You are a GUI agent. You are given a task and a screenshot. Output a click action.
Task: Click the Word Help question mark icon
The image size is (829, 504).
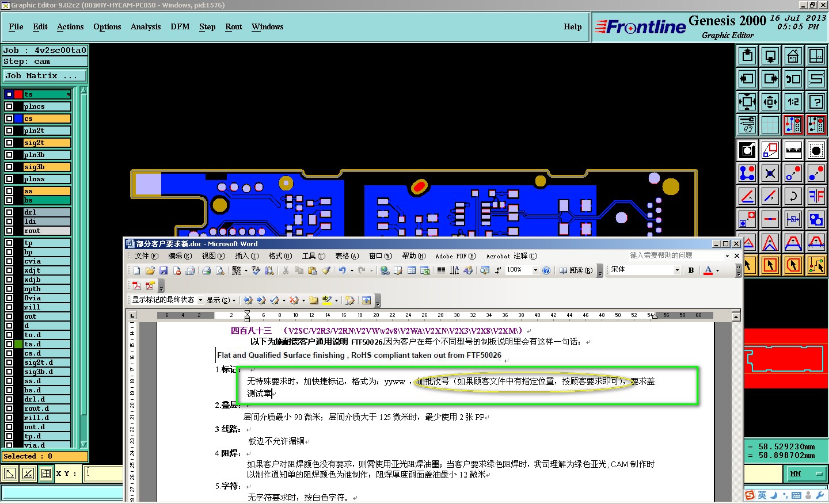546,270
